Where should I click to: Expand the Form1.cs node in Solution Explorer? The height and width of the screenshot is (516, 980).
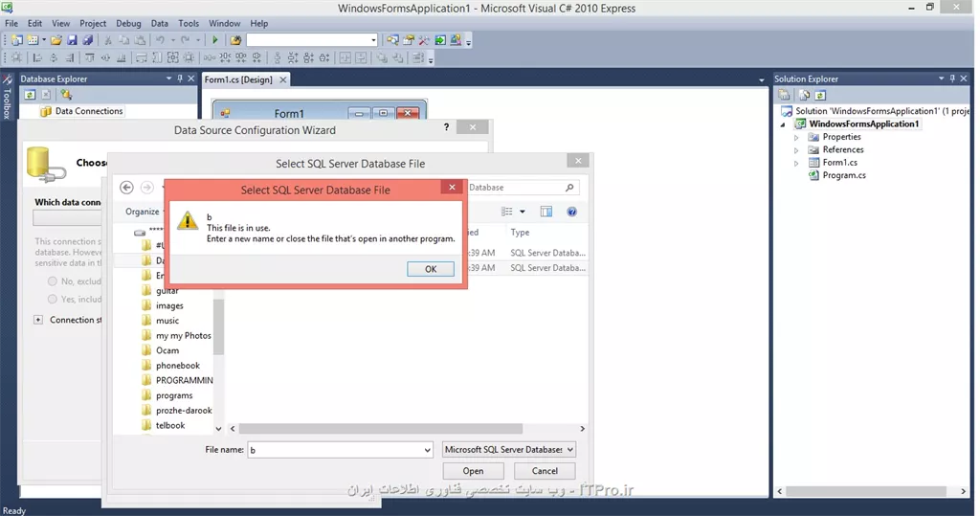click(x=796, y=163)
